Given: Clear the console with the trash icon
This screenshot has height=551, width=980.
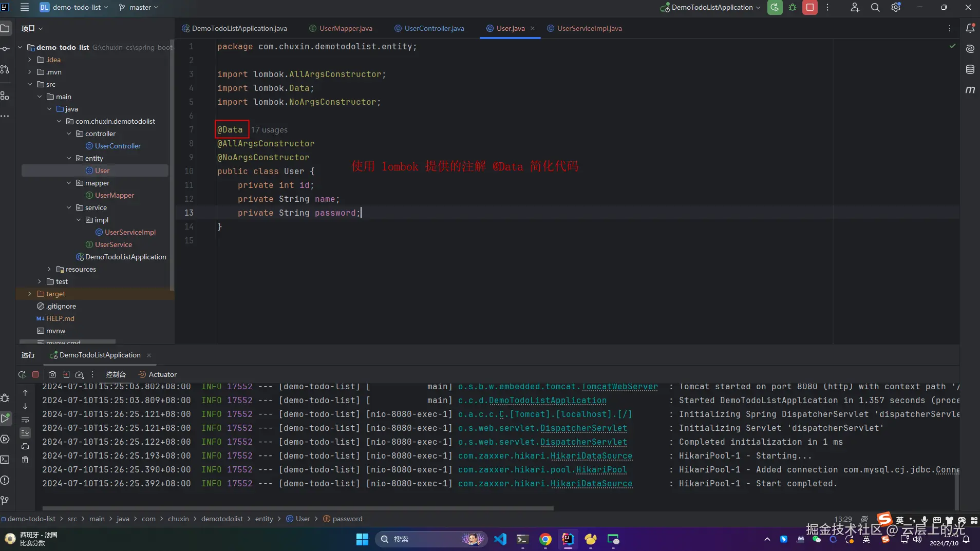Looking at the screenshot, I should pyautogui.click(x=25, y=460).
